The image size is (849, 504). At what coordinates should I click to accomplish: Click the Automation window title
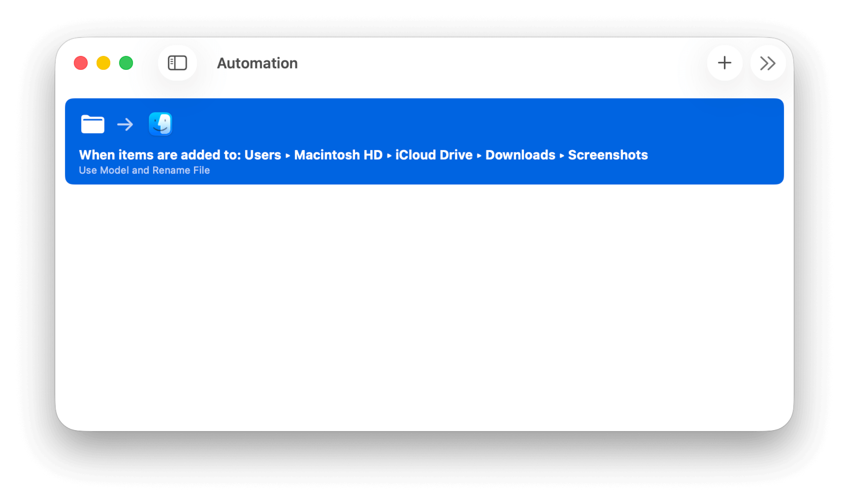tap(257, 63)
